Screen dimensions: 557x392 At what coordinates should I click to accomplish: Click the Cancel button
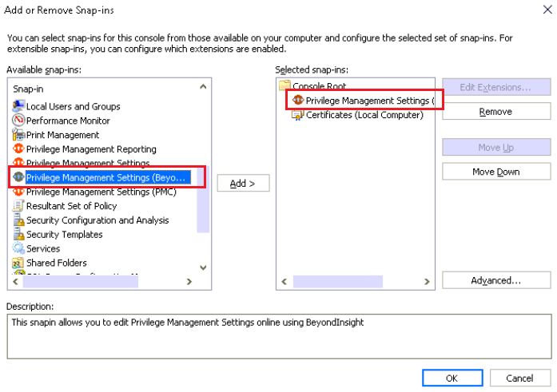520,378
